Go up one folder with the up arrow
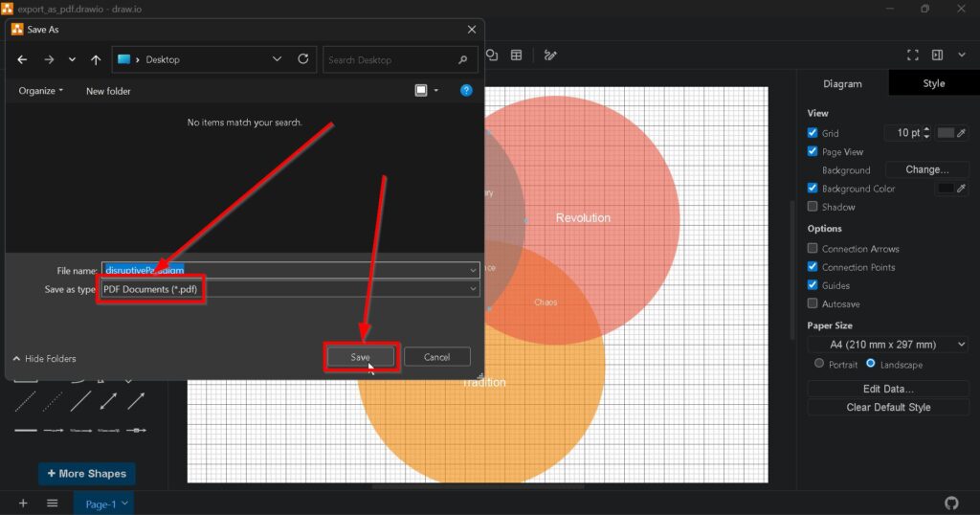The image size is (980, 515). [96, 59]
